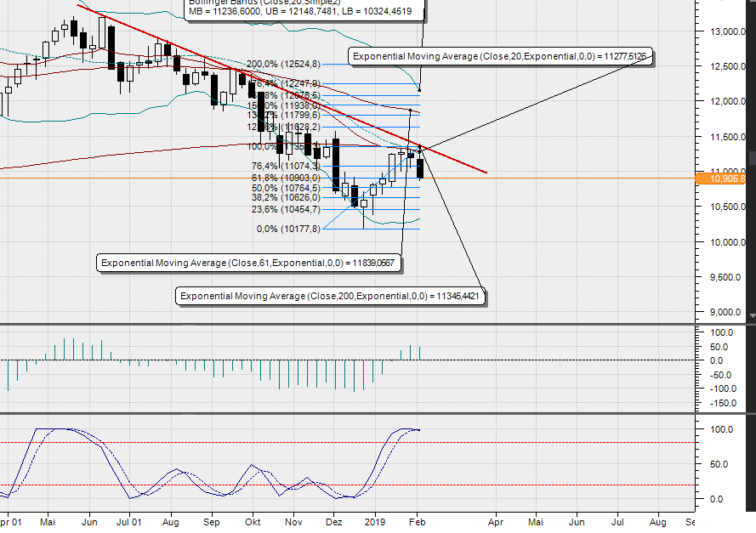Click the -50.0 indicator axis label
The image size is (756, 533).
[x=720, y=375]
